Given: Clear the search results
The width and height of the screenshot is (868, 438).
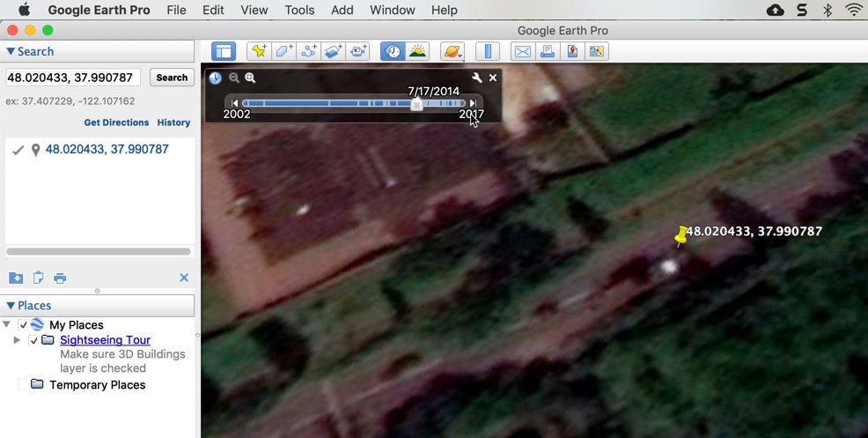Looking at the screenshot, I should coord(184,278).
